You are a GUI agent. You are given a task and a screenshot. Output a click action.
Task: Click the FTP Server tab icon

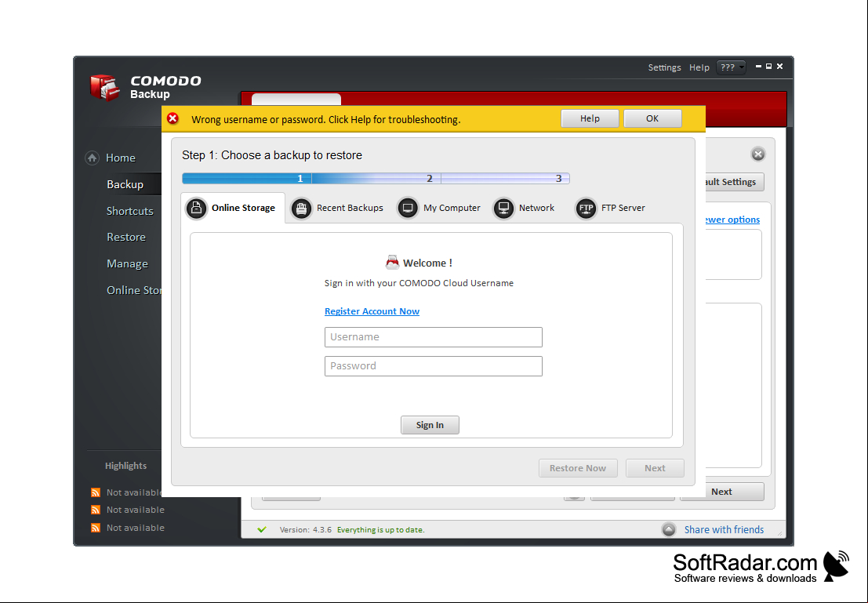586,209
